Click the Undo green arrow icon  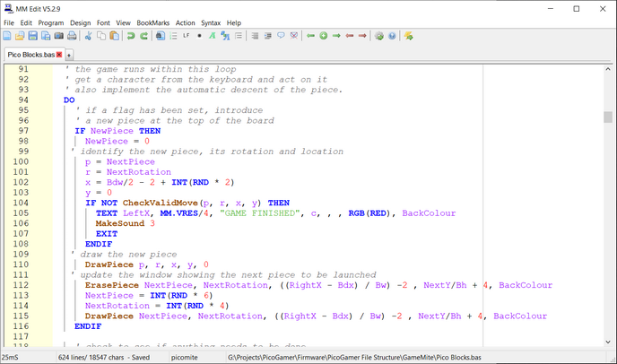(131, 36)
